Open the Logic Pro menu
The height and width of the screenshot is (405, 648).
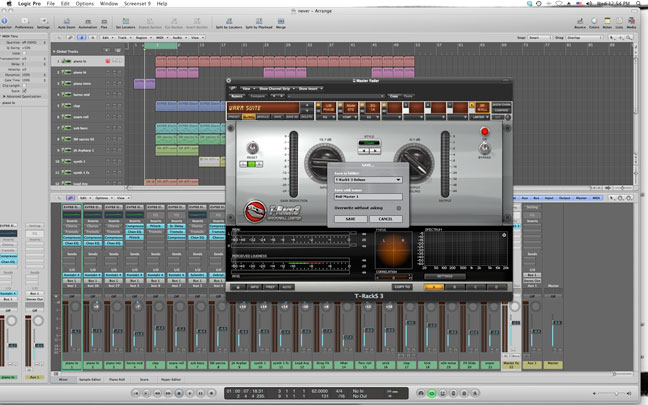point(29,3)
